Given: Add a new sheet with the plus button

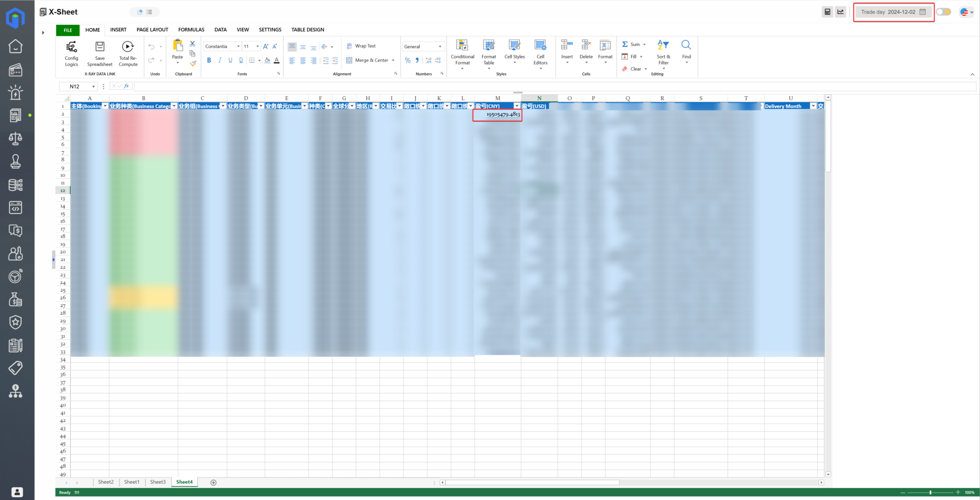Looking at the screenshot, I should click(x=213, y=482).
